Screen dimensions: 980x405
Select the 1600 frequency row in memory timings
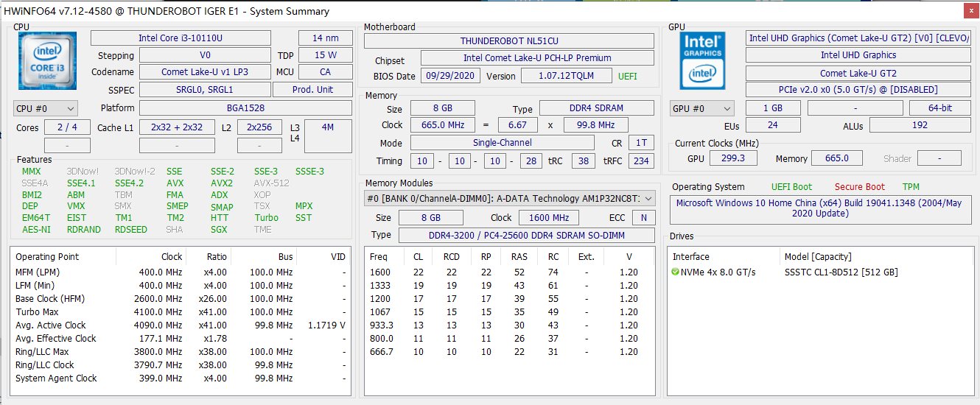coord(509,272)
